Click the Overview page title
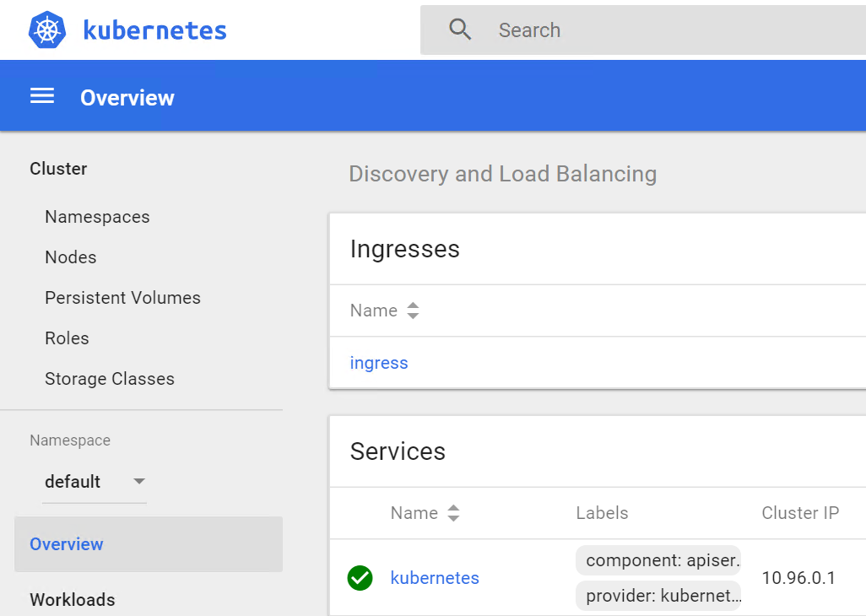The width and height of the screenshot is (866, 616). (x=127, y=98)
